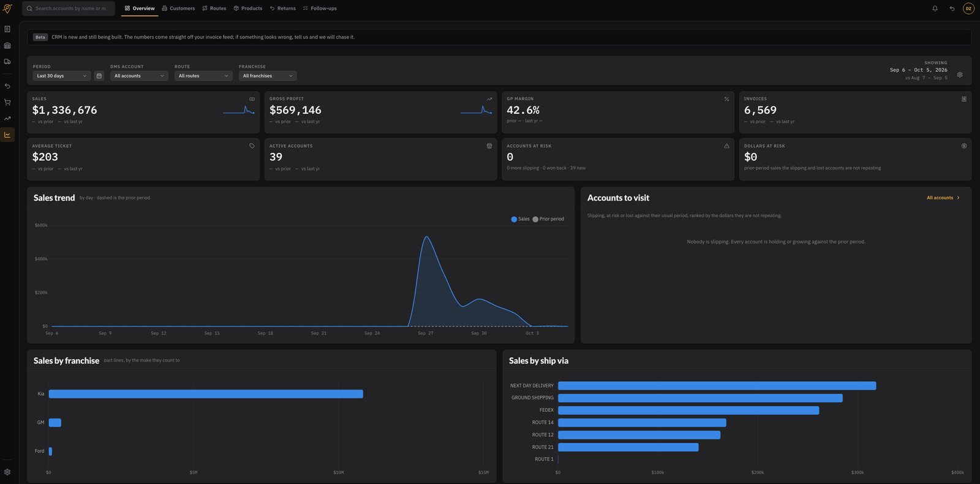Click the sales peak on trend chart
Screen dimensions: 980x484
pos(426,237)
